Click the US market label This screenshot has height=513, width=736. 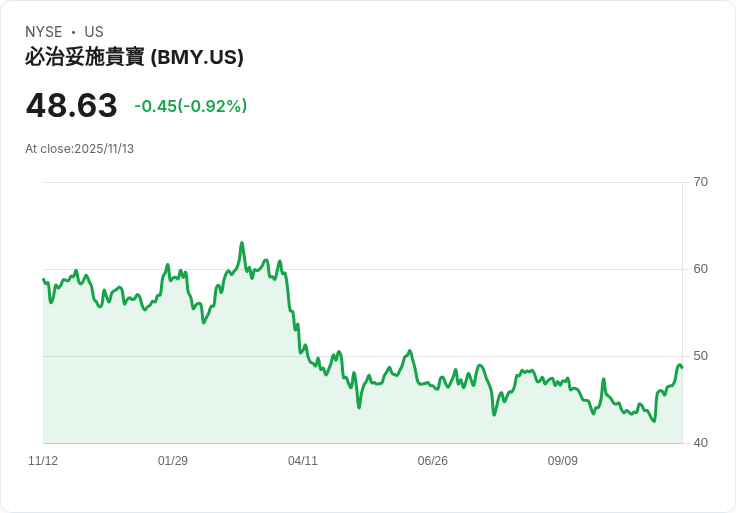(x=94, y=32)
